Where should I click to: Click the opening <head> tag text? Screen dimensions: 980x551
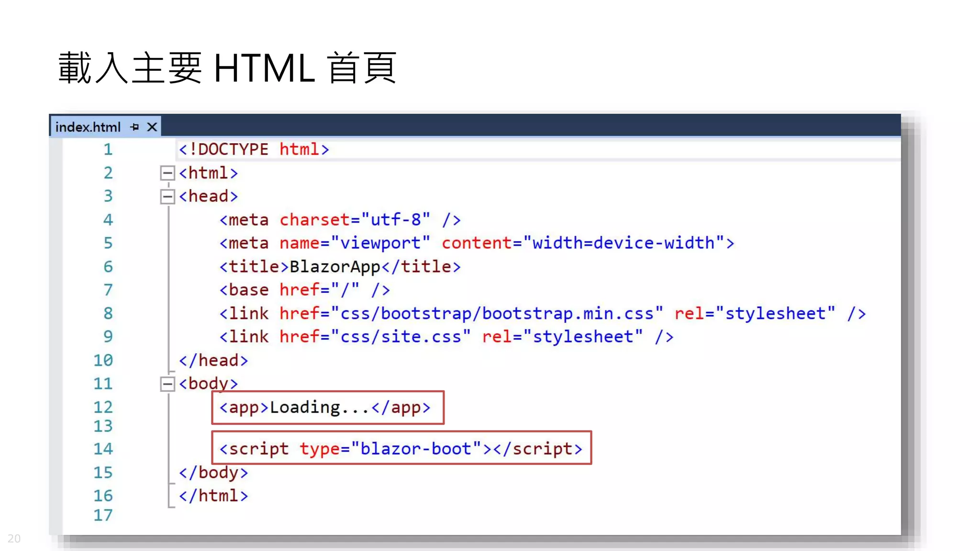coord(208,196)
